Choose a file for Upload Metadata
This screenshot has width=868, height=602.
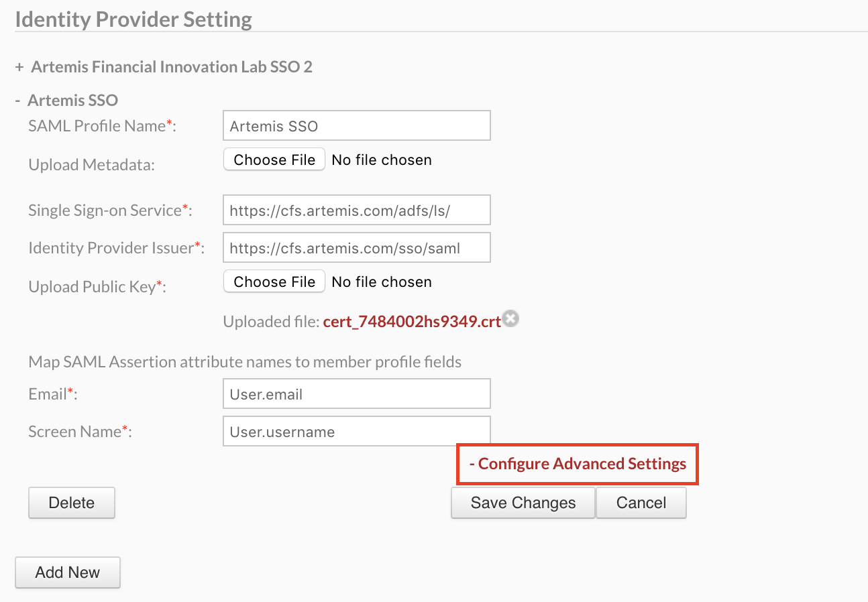tap(274, 160)
